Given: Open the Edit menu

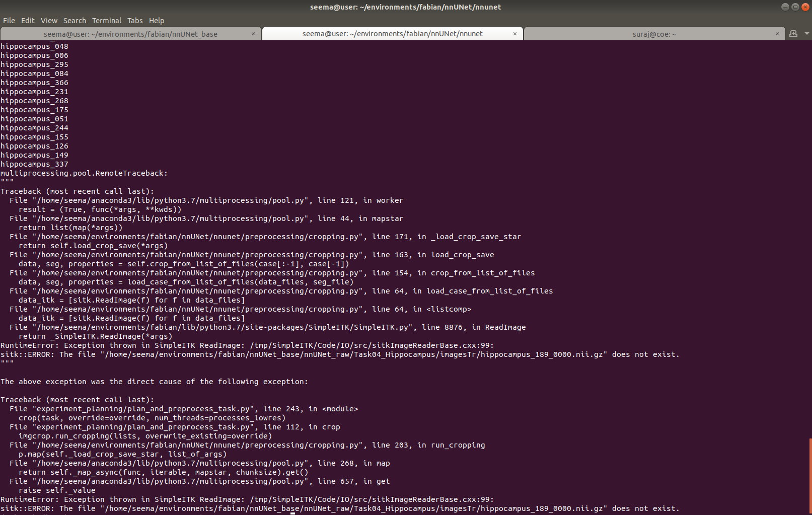Looking at the screenshot, I should (28, 21).
